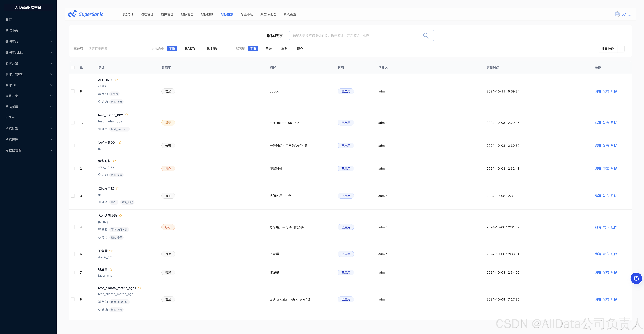Select checkbox for metric ID 17
644x334 pixels.
pos(73,123)
